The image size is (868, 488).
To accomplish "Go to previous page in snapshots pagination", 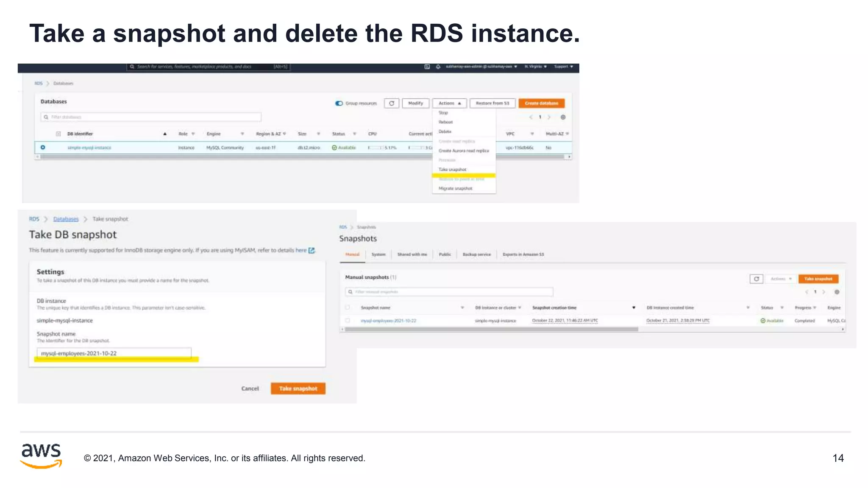I will click(807, 292).
